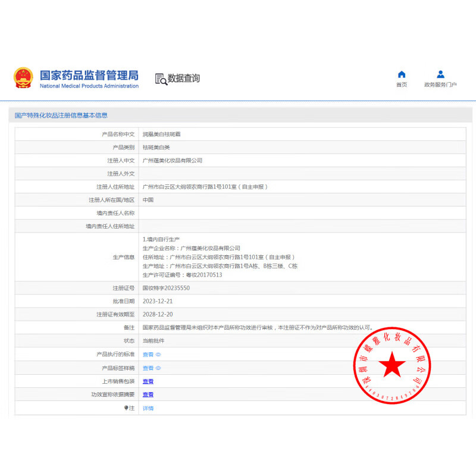Screen dimensions: 476x476
Task: Open 查看 link for 功效宣称依据摘要
Action: click(x=148, y=394)
